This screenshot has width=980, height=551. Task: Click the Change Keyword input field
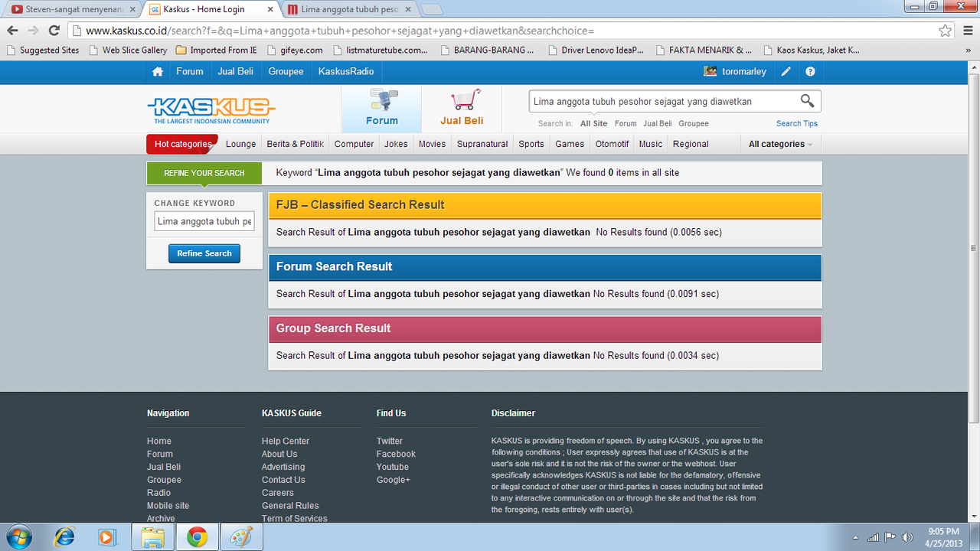(x=204, y=221)
